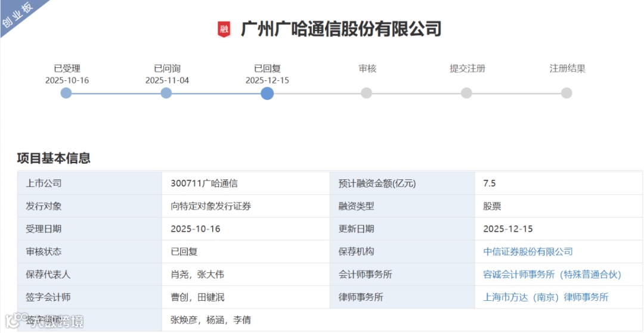The height and width of the screenshot is (333, 644).
Task: Click the 会计师事务所 label
Action: click(x=365, y=275)
